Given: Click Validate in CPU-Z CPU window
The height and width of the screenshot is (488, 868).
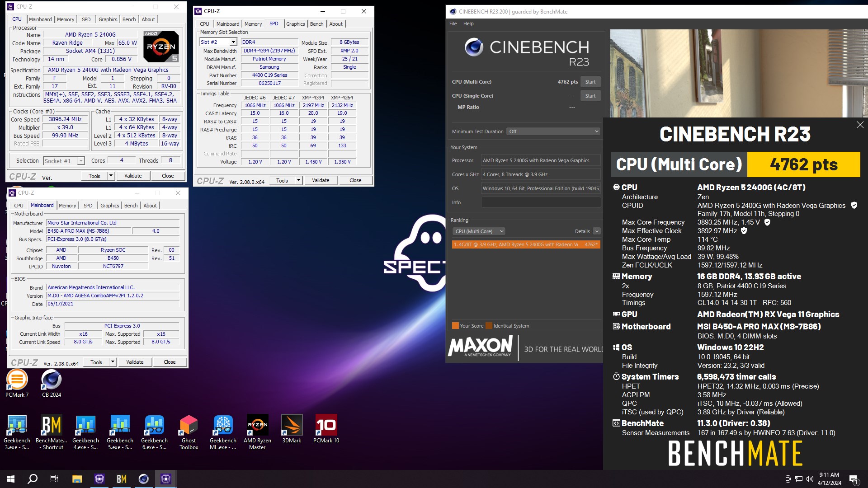Looking at the screenshot, I should [x=133, y=176].
